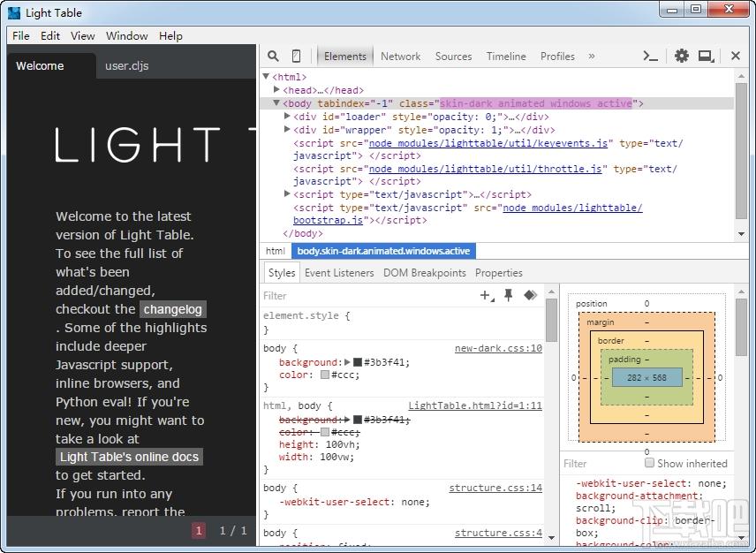Open structure.css:4 source link
Viewport: 756px width, 553px height.
[498, 533]
